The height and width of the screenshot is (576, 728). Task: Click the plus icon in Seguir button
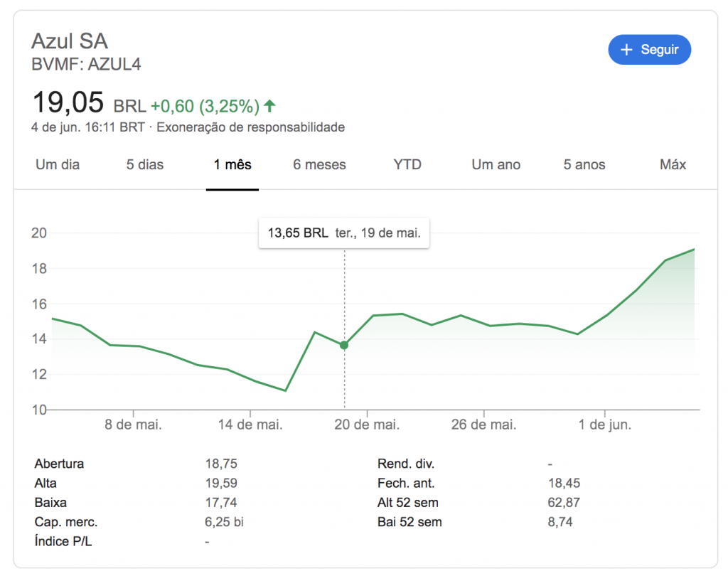pos(626,50)
